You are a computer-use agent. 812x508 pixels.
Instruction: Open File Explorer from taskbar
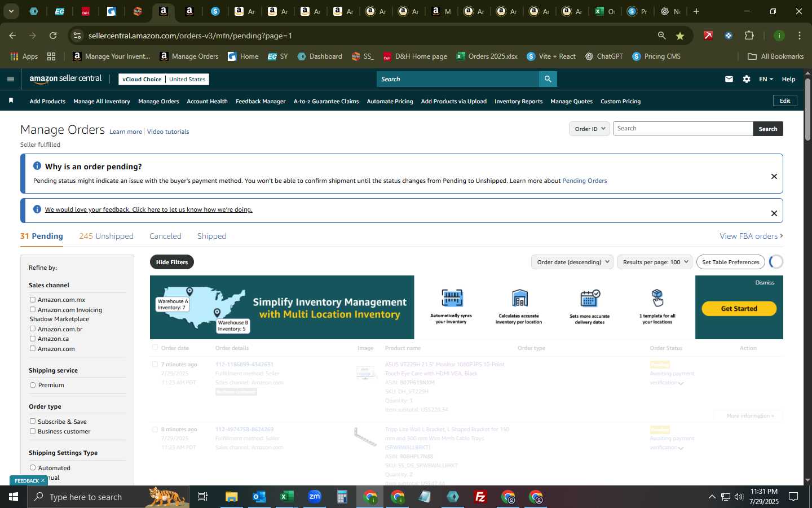pyautogui.click(x=232, y=497)
